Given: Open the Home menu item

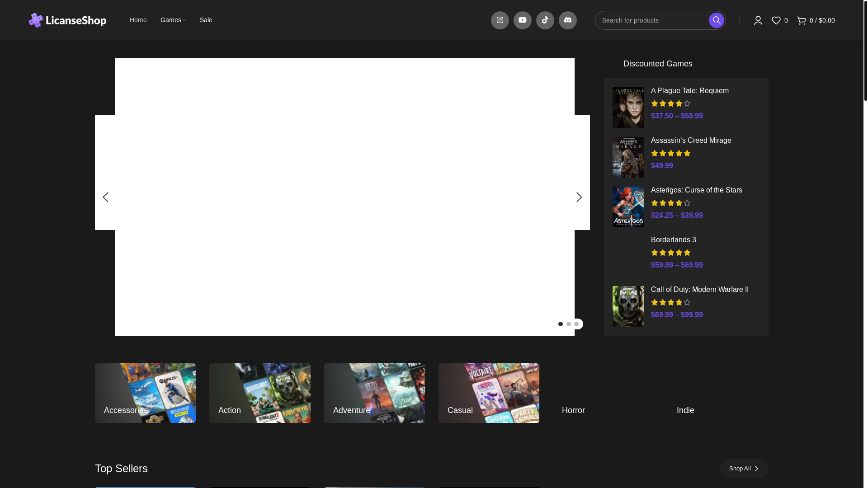Looking at the screenshot, I should tap(138, 20).
